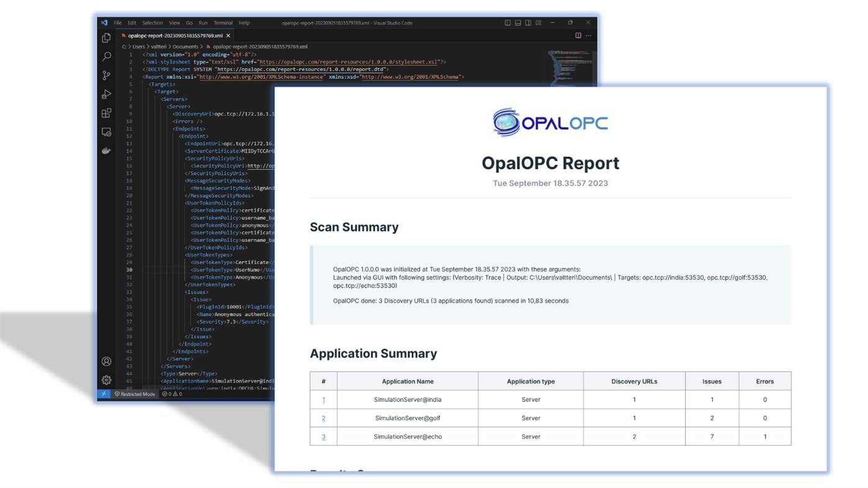Viewport: 868px width, 488px height.
Task: Open the Documents breadcrumb dropdown
Action: pyautogui.click(x=186, y=46)
